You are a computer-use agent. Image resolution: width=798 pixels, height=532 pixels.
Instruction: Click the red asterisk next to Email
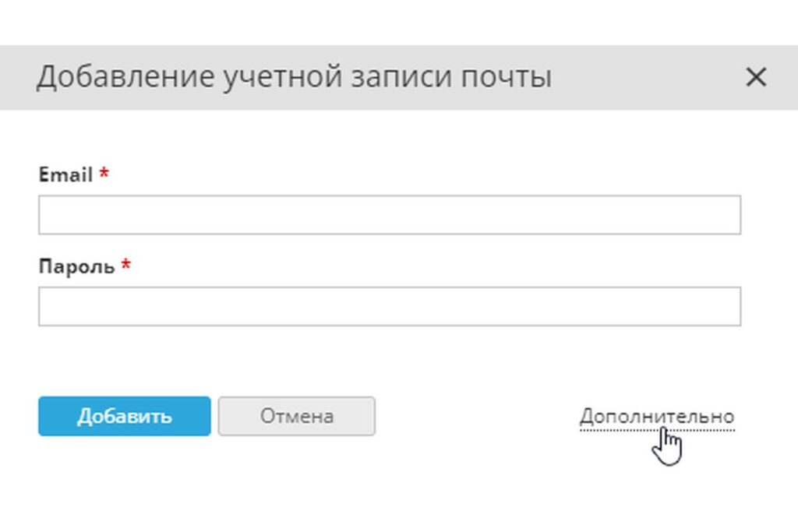point(104,174)
